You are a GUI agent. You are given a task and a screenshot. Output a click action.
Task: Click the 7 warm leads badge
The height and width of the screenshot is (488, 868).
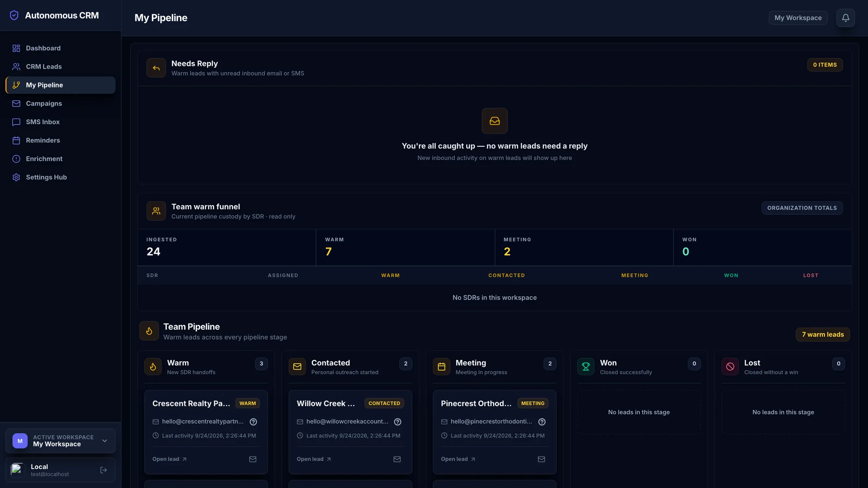coord(823,334)
